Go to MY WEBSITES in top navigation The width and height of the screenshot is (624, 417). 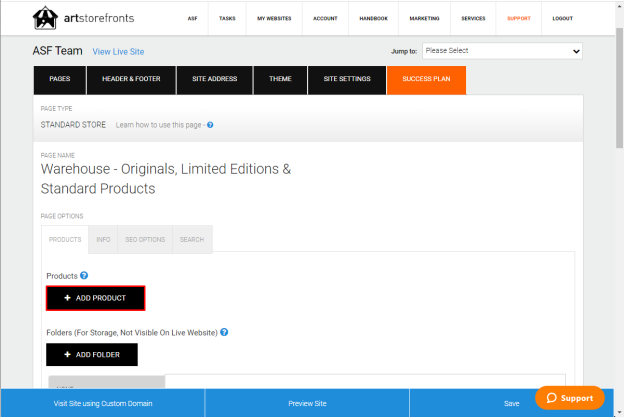coord(274,18)
